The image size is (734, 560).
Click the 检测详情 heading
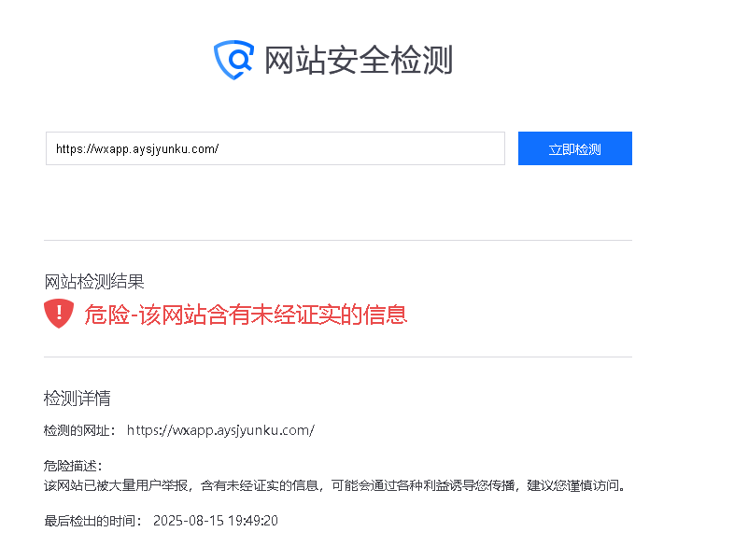[78, 399]
